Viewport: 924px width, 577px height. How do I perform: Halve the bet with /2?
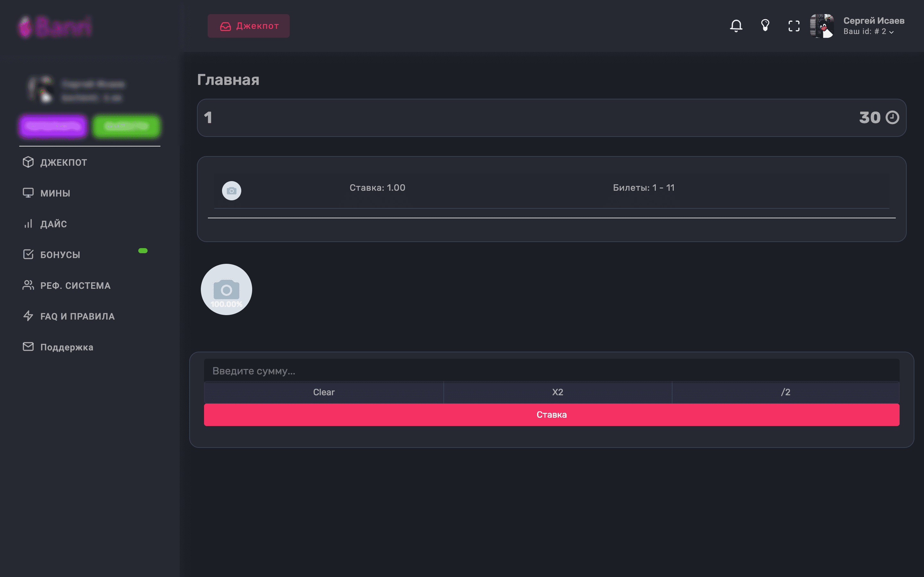[785, 392]
